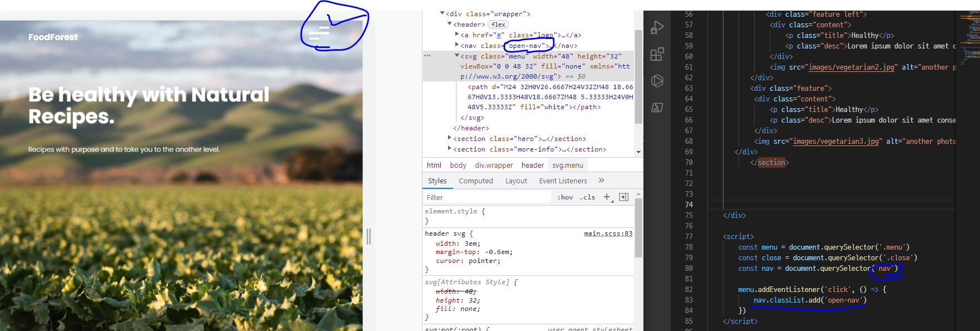Click the closing </svg> tag in Elements
This screenshot has height=331, width=980.
click(472, 118)
